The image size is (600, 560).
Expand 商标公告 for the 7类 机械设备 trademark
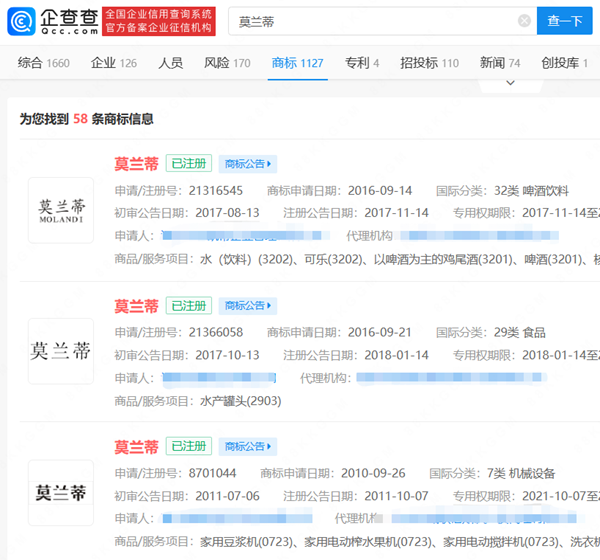pyautogui.click(x=248, y=447)
